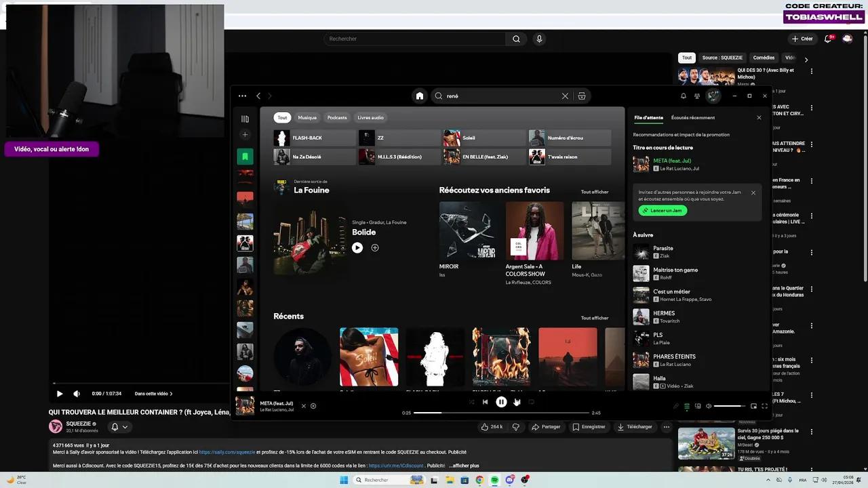868x488 pixels.
Task: Toggle the lyrics microphone icon in player bar
Action: pos(675,406)
